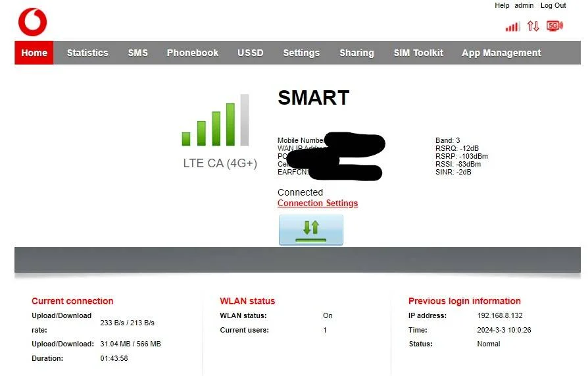588x376 pixels.
Task: Click the SINR: -2dB value
Action: [453, 172]
